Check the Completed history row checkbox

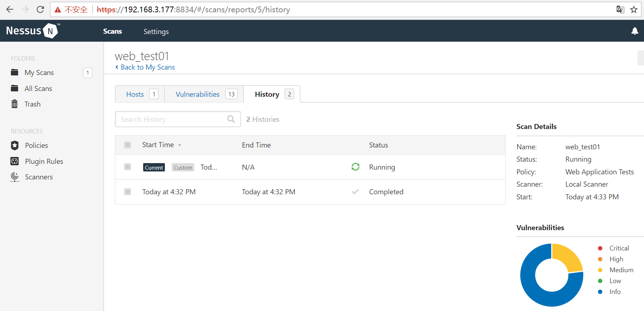click(x=128, y=192)
